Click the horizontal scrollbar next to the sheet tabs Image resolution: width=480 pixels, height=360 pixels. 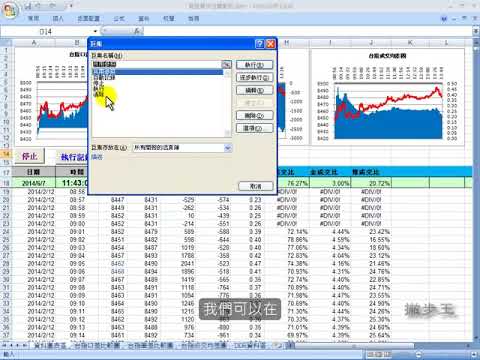click(x=380, y=346)
